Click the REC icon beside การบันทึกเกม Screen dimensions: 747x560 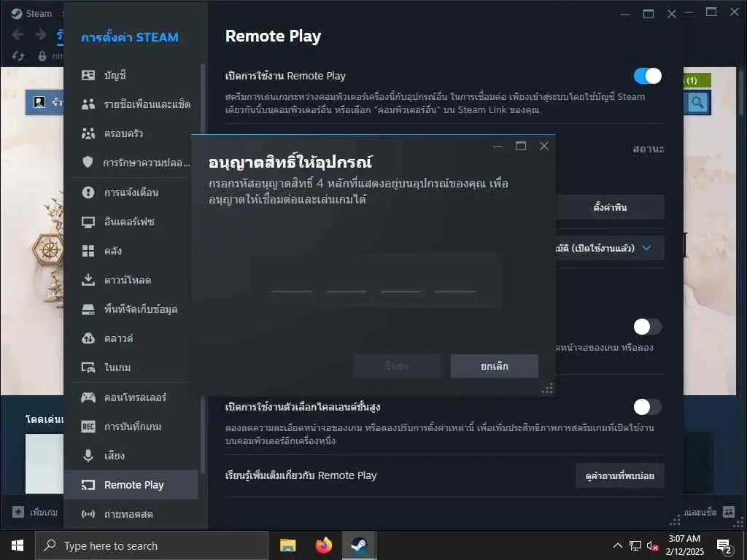point(88,426)
